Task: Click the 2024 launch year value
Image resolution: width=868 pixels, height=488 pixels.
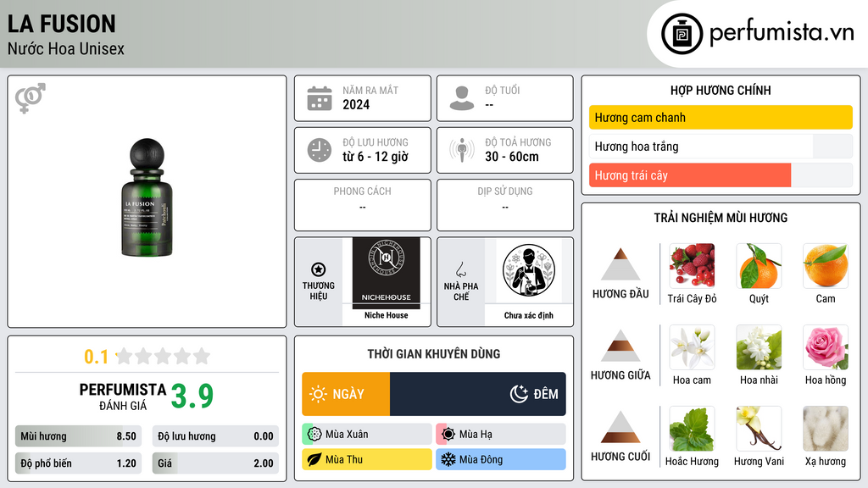Action: pos(356,104)
